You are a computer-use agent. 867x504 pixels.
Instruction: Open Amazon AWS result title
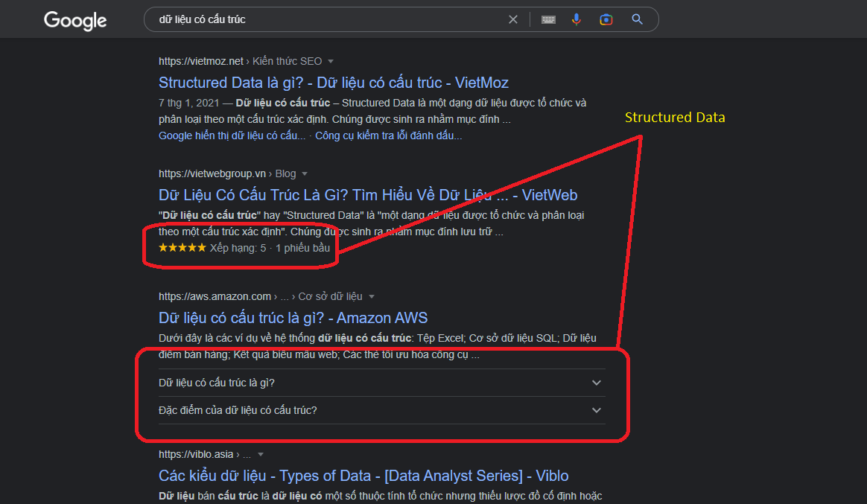coord(293,318)
